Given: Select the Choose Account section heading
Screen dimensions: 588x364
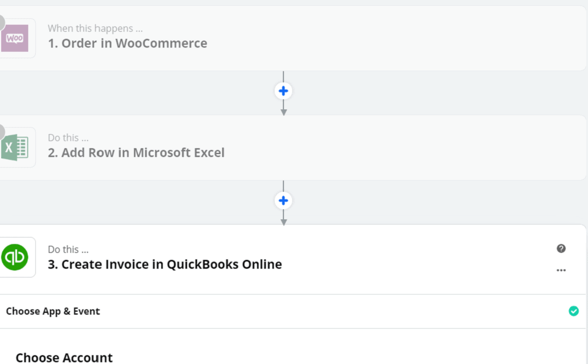Looking at the screenshot, I should 64,358.
